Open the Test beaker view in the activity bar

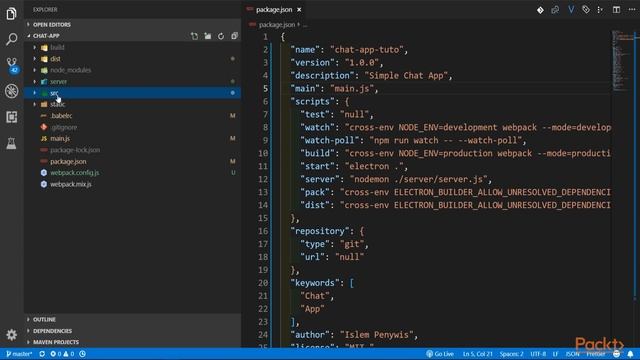coord(11,143)
